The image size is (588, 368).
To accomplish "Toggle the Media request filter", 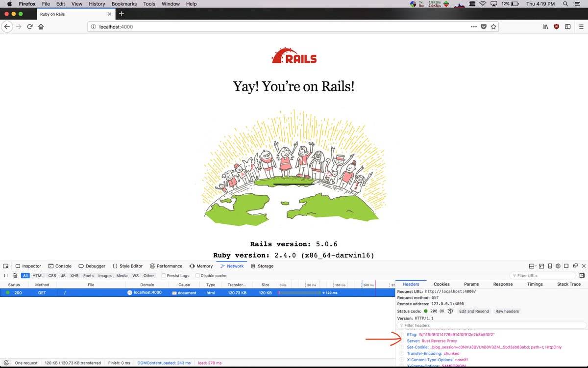I will [122, 276].
